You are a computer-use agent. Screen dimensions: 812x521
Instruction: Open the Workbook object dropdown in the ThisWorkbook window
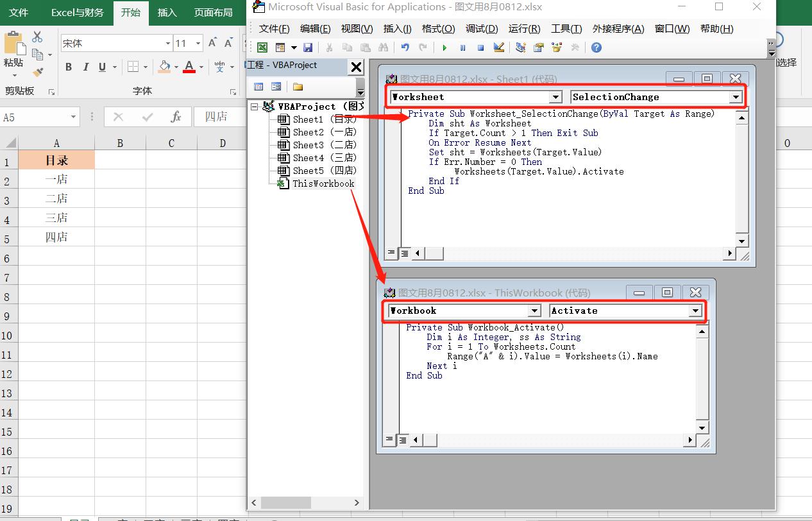pos(534,311)
